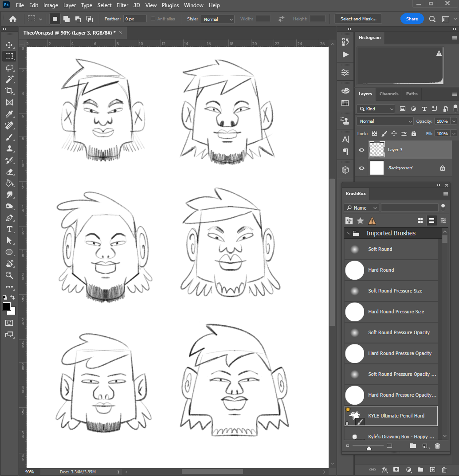Delete layer with Layers panel trash icon
The image size is (459, 476).
click(x=444, y=470)
